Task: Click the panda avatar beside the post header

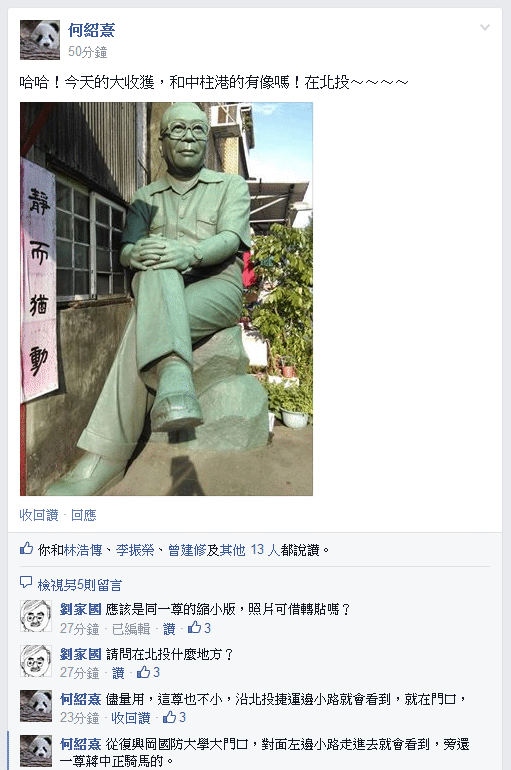Action: [x=40, y=40]
